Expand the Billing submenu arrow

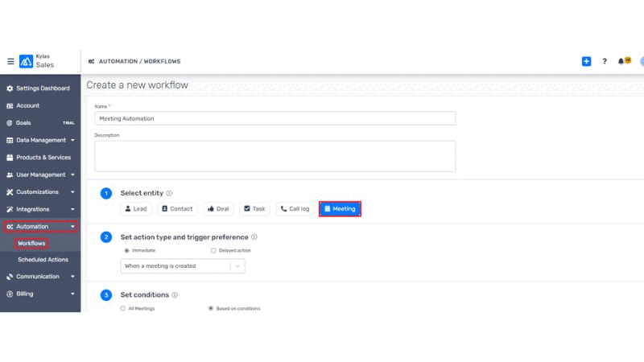(72, 294)
